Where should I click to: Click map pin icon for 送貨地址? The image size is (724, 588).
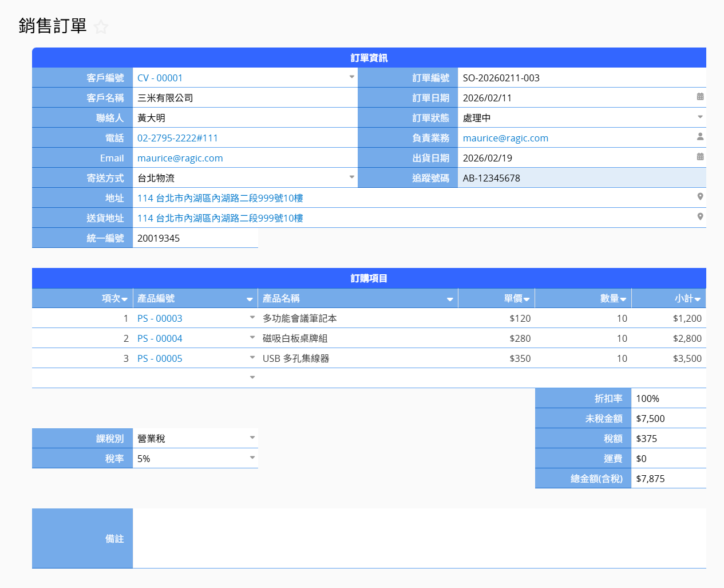pos(700,217)
